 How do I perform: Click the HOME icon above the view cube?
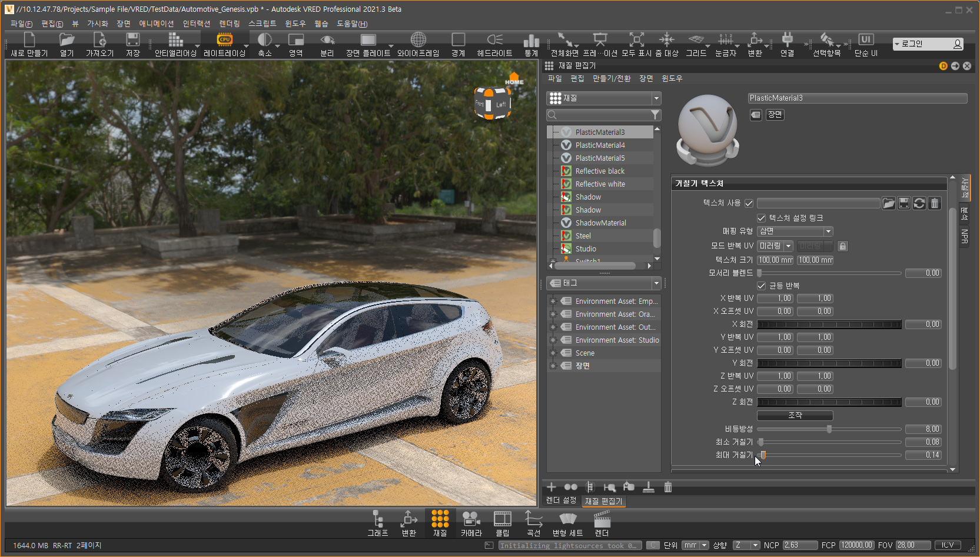(514, 78)
